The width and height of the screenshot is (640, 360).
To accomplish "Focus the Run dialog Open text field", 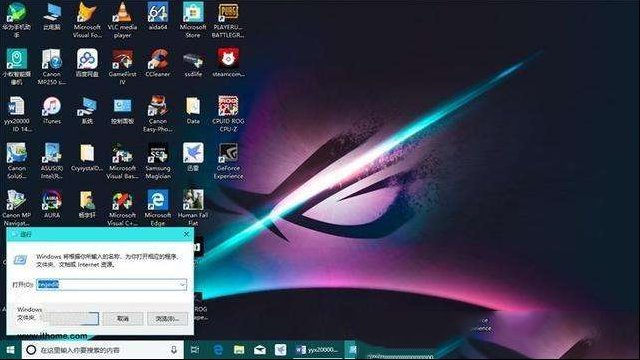I will (111, 284).
